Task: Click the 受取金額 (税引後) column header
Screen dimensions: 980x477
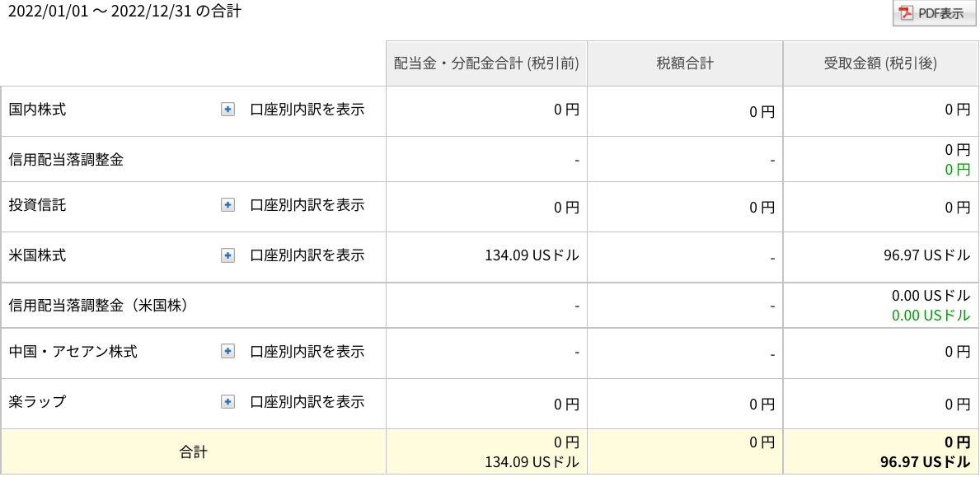Action: coord(880,63)
